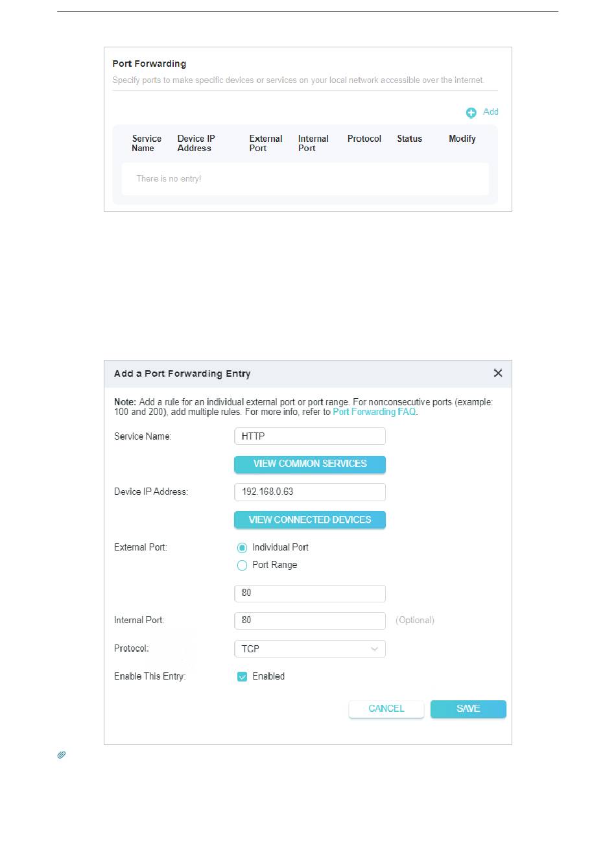Select the Individual Port radio button
Viewport: 616px width, 841px height.
(242, 548)
